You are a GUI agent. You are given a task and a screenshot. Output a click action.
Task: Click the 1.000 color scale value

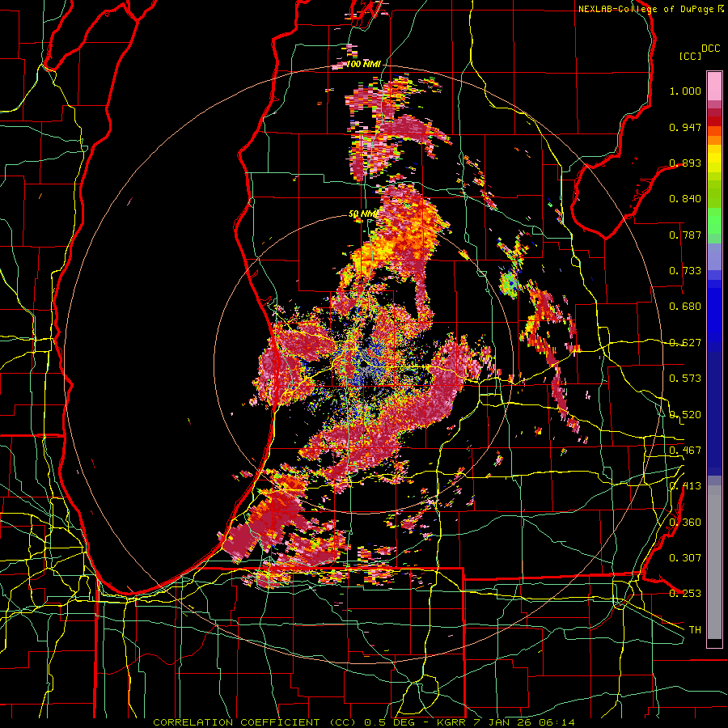click(x=685, y=91)
